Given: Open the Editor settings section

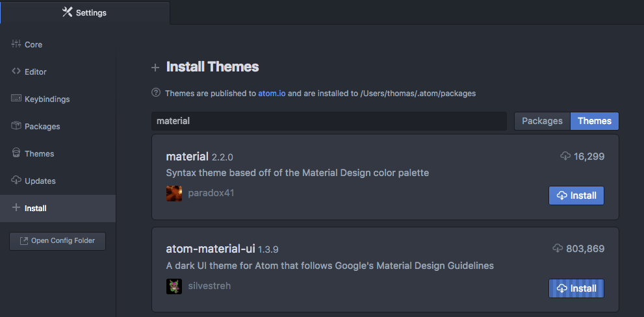Looking at the screenshot, I should click(x=35, y=72).
